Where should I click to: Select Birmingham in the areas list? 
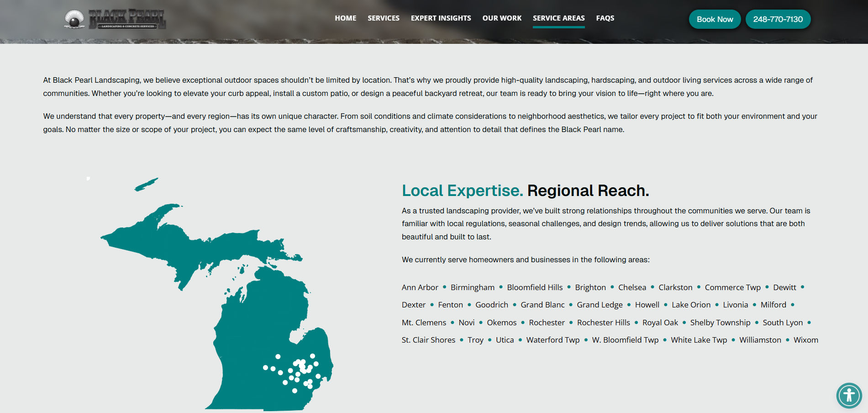point(473,287)
